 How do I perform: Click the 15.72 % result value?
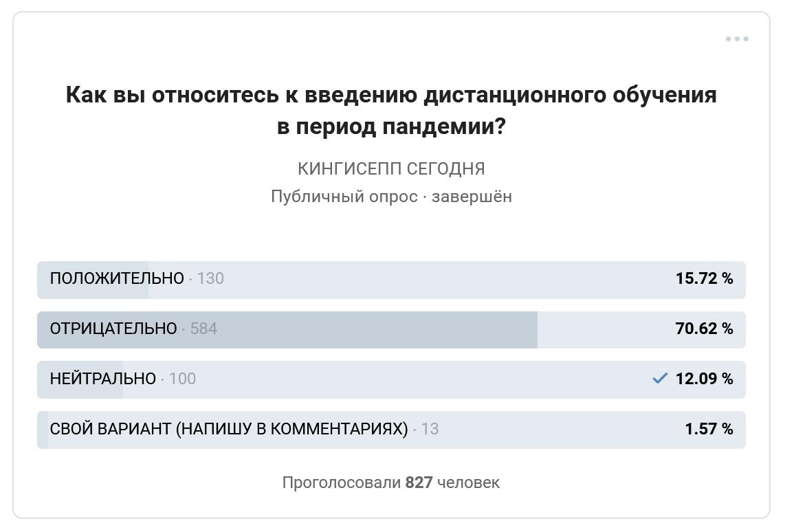[x=704, y=279]
